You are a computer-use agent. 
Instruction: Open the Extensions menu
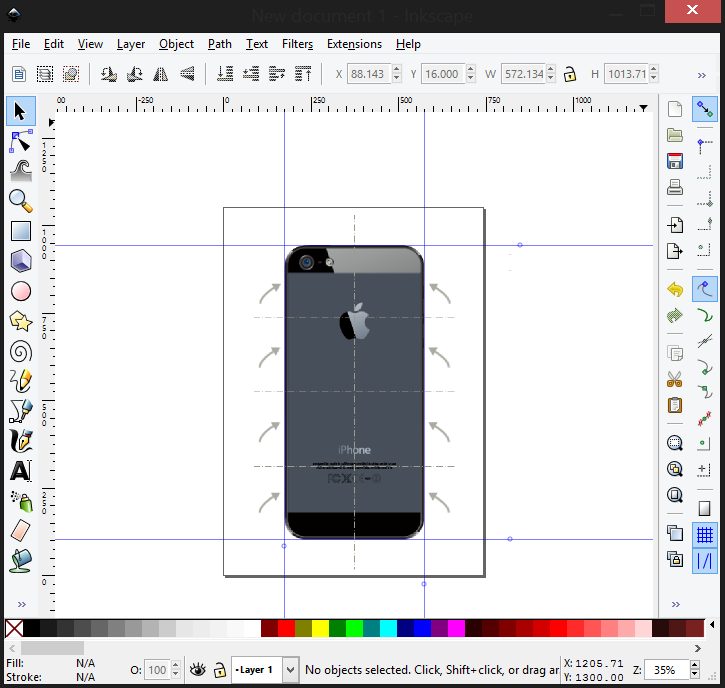coord(354,44)
